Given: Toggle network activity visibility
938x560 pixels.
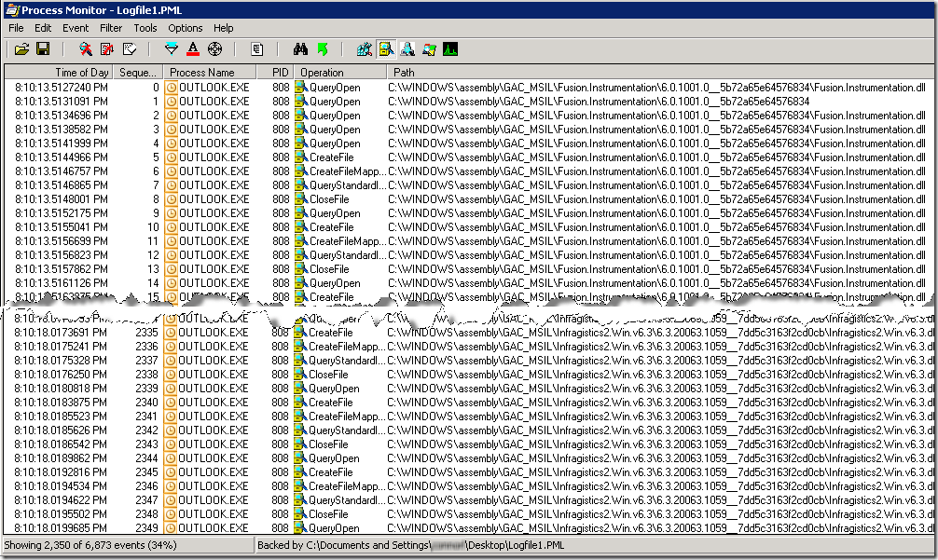Looking at the screenshot, I should pyautogui.click(x=407, y=49).
